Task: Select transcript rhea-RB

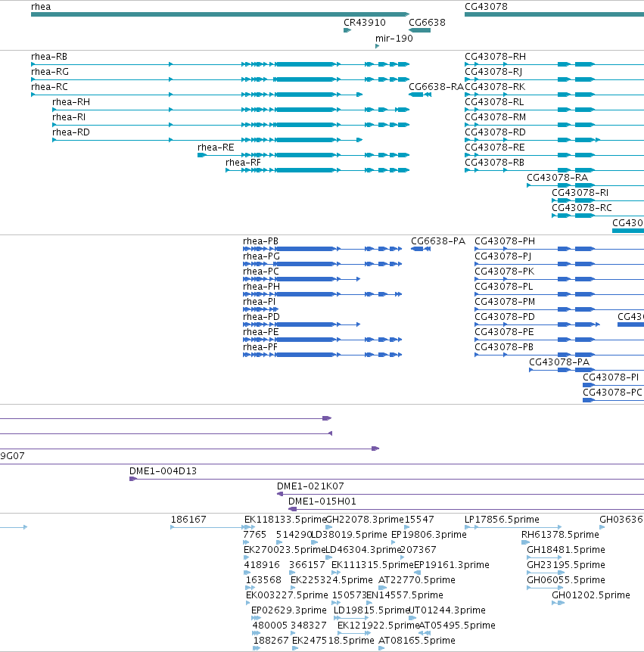Action: pos(220,64)
